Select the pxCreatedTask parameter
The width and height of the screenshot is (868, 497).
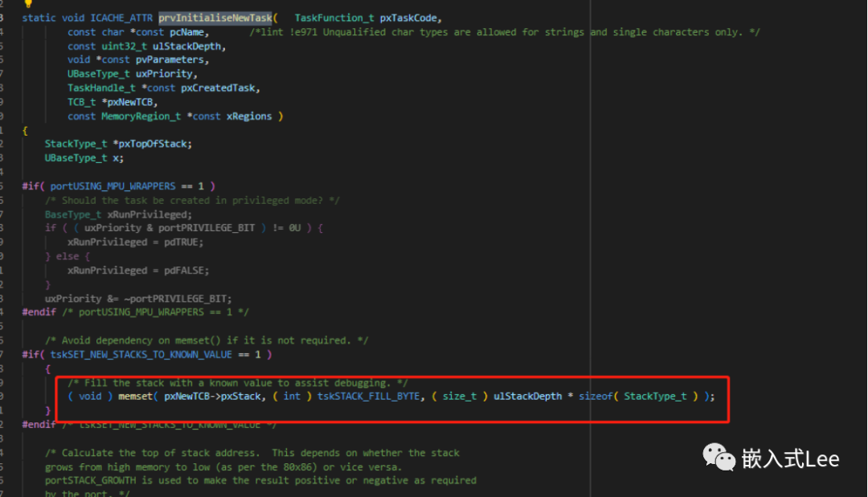(218, 88)
